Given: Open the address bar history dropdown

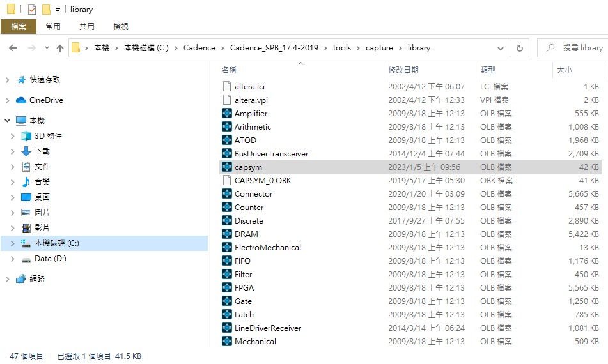Looking at the screenshot, I should pos(501,49).
